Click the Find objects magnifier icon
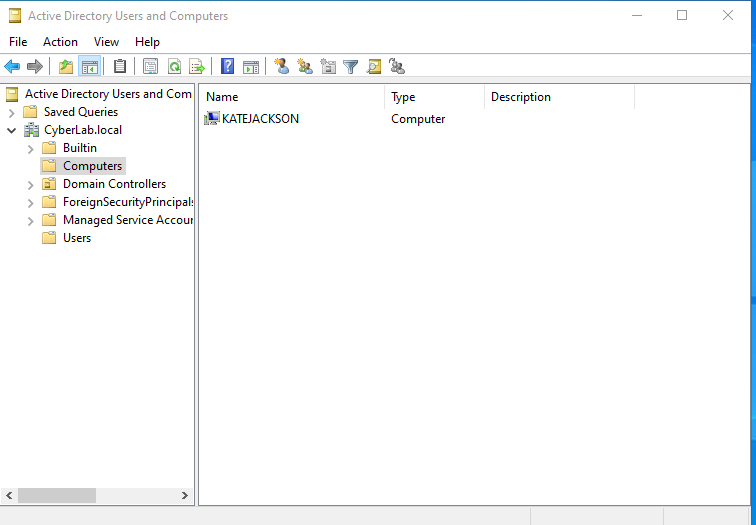The image size is (756, 525). coord(374,67)
